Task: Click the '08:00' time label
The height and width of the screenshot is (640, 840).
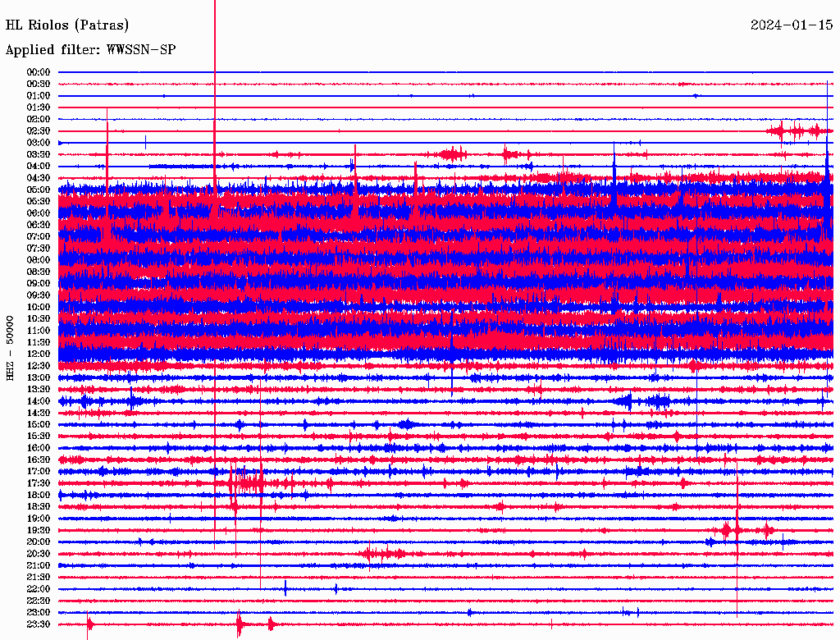Action: 39,260
